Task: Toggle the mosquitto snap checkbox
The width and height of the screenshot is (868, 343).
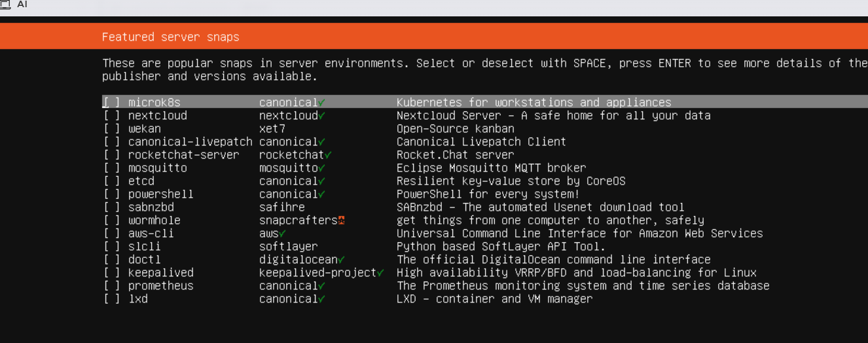Action: [112, 168]
